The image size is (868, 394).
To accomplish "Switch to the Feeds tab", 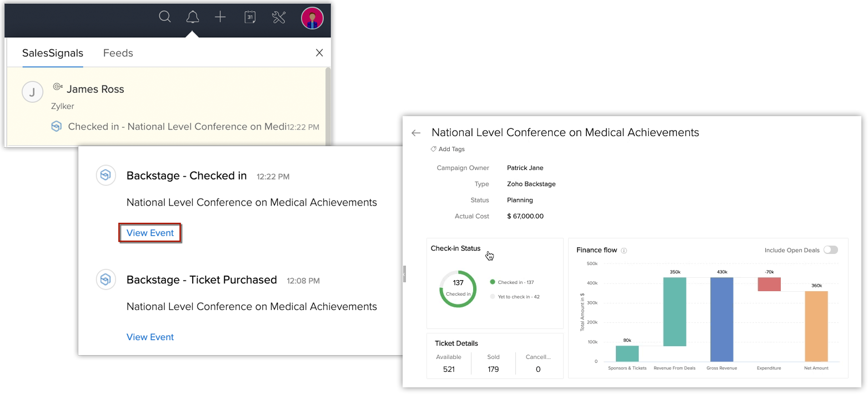I will [118, 53].
